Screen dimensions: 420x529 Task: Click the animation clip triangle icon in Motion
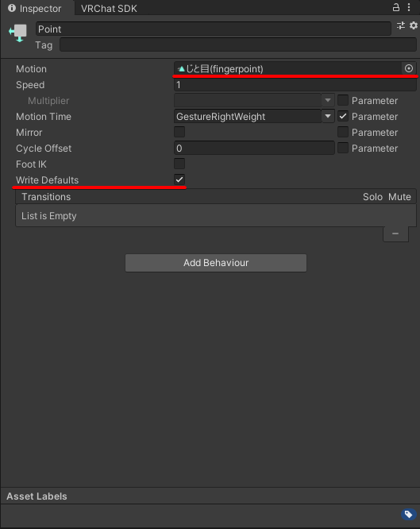(181, 69)
